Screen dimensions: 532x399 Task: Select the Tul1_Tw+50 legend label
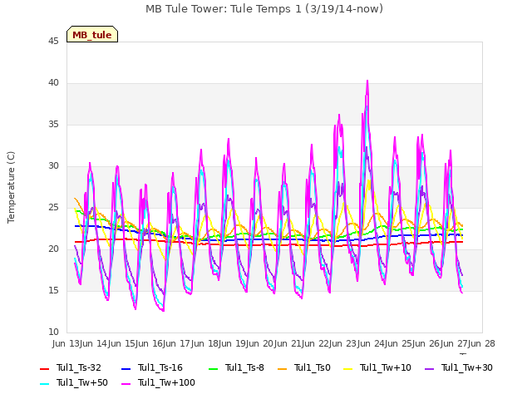tap(82, 382)
